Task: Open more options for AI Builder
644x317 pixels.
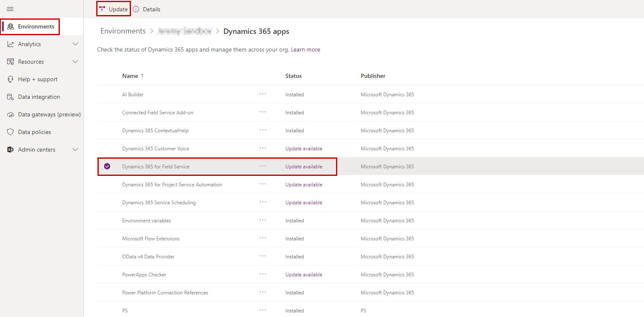Action: point(262,94)
